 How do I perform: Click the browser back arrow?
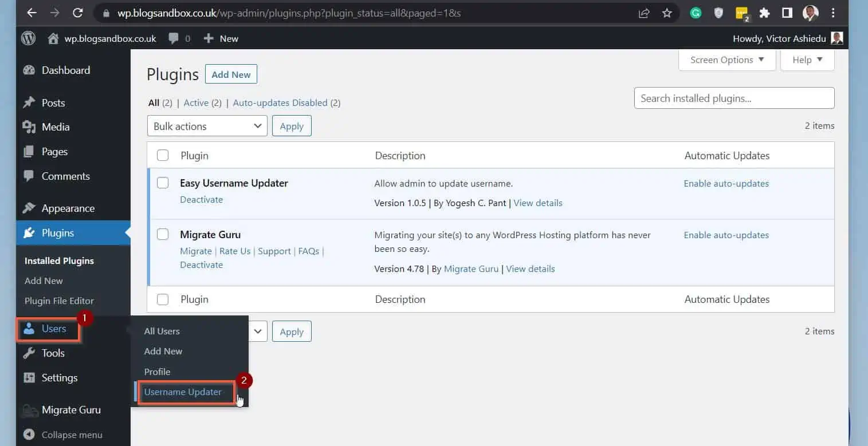click(32, 13)
